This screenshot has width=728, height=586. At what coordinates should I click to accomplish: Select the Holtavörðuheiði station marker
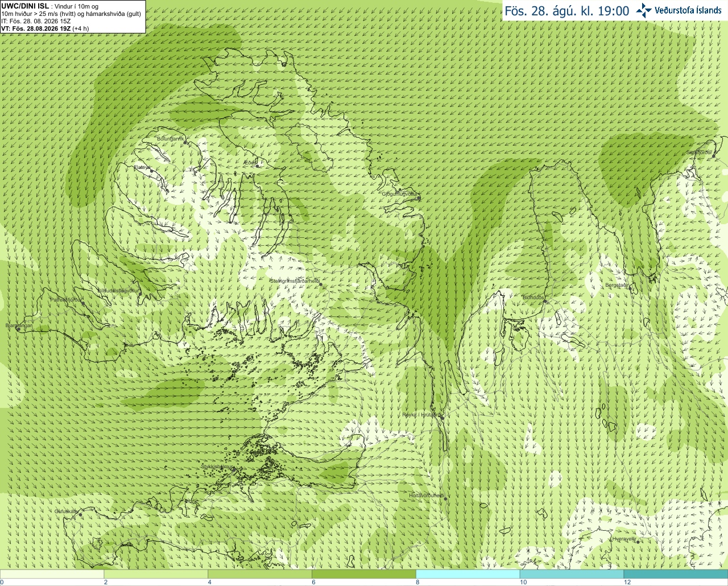pyautogui.click(x=445, y=499)
